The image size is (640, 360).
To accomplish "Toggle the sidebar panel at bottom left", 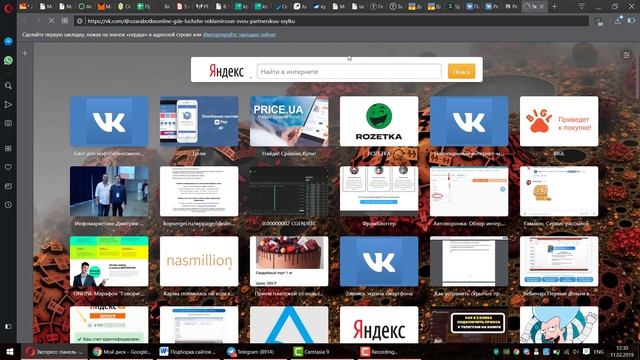I will tap(8, 327).
